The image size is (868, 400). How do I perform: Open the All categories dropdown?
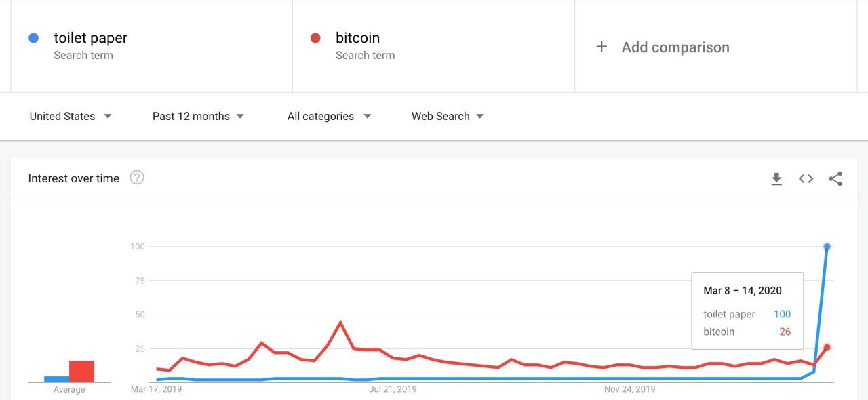point(329,116)
